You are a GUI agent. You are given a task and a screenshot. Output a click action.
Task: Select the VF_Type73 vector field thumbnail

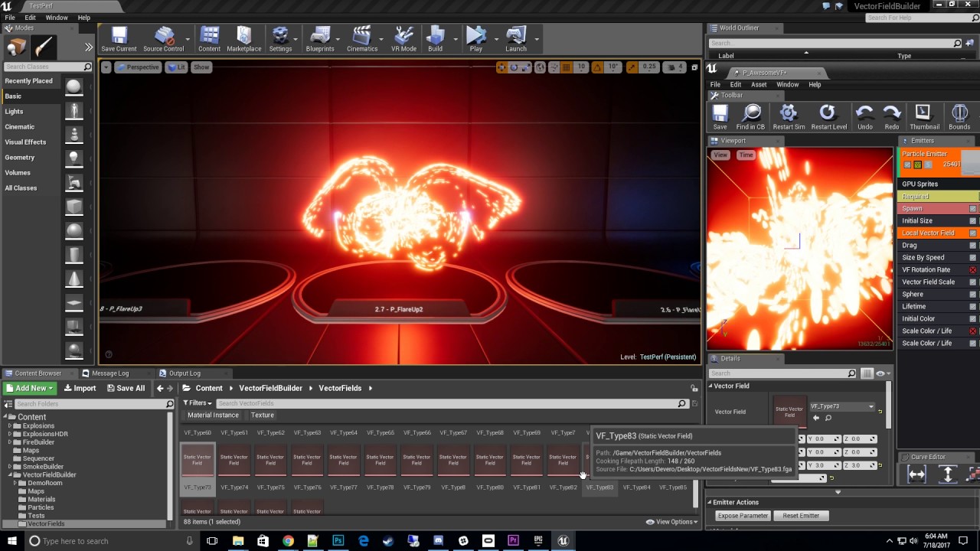(x=198, y=461)
